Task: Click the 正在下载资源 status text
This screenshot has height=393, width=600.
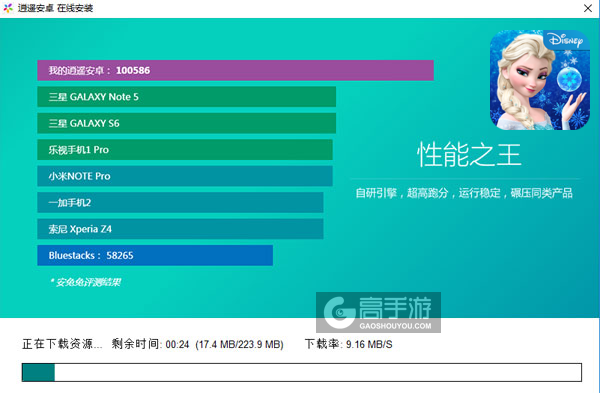Action: coord(62,344)
